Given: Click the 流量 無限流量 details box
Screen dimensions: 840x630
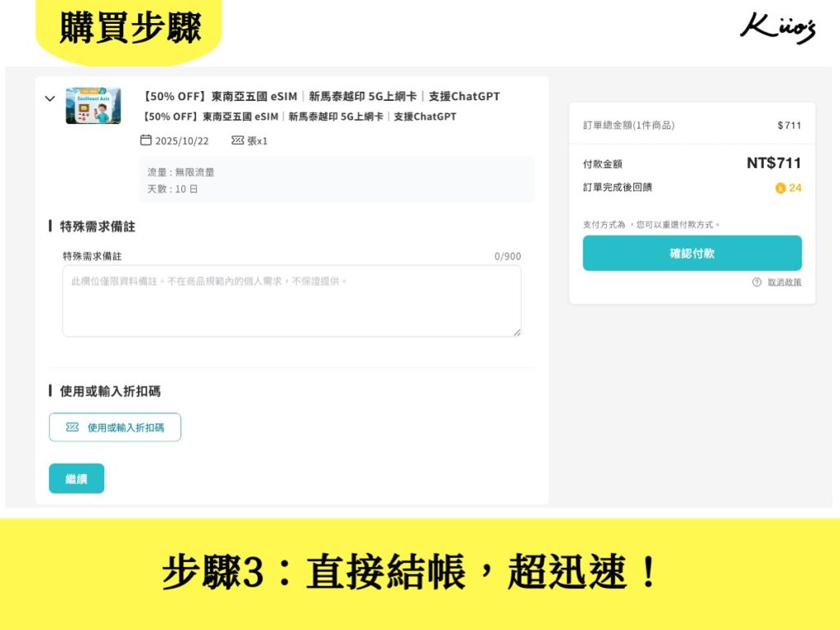Looking at the screenshot, I should point(336,180).
